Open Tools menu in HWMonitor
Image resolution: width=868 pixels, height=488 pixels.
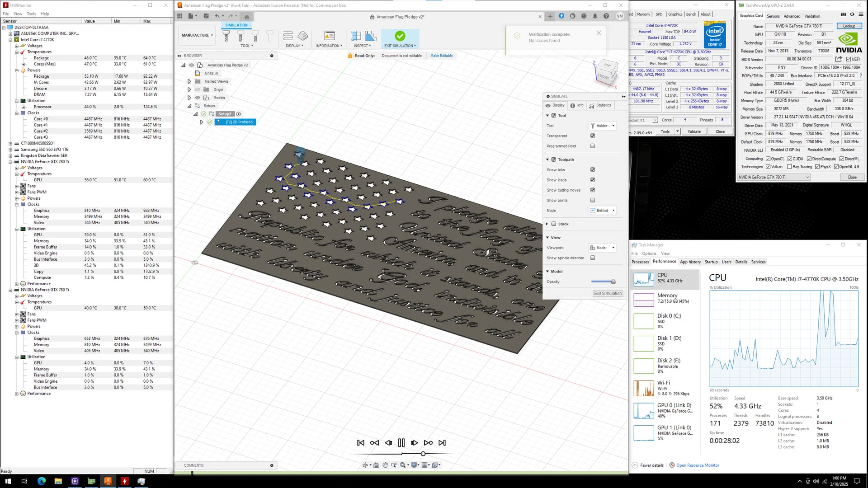(x=31, y=14)
